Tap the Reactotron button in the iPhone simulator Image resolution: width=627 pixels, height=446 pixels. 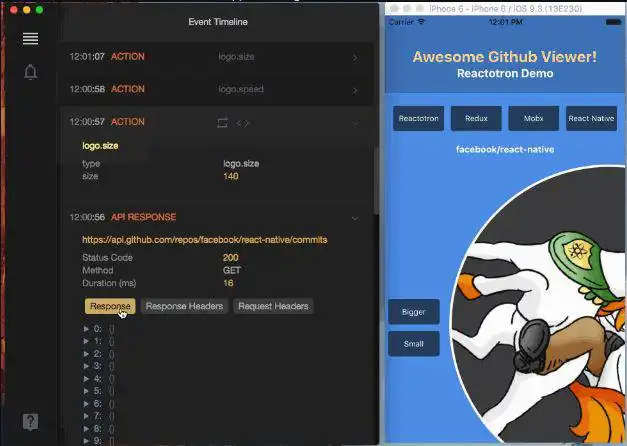pyautogui.click(x=418, y=118)
